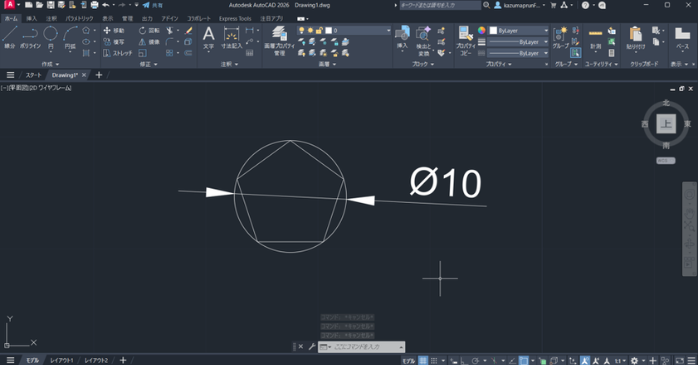Open the layer name dropdown showing 0
The width and height of the screenshot is (698, 365).
(344, 30)
